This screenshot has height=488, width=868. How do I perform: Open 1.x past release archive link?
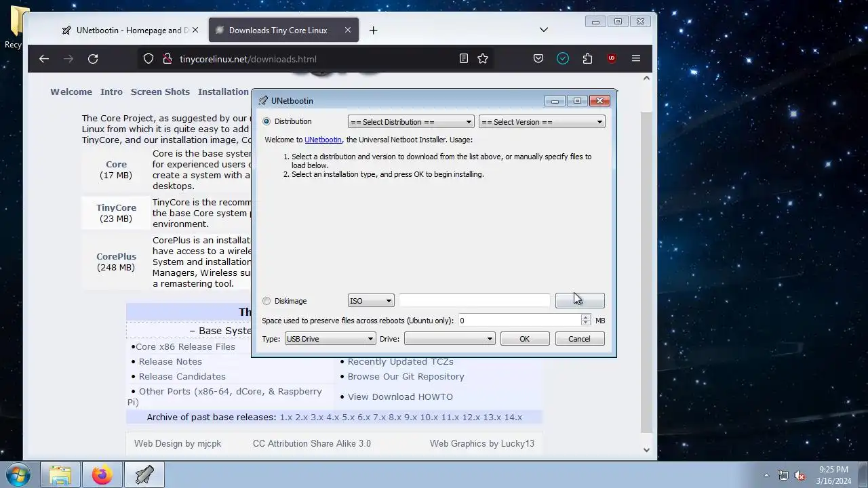tap(285, 417)
